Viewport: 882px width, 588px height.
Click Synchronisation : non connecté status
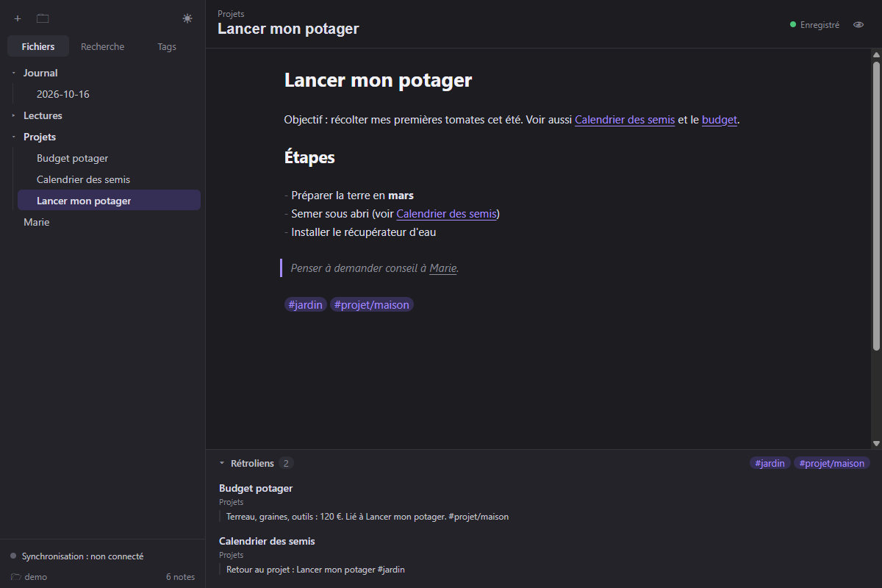76,556
